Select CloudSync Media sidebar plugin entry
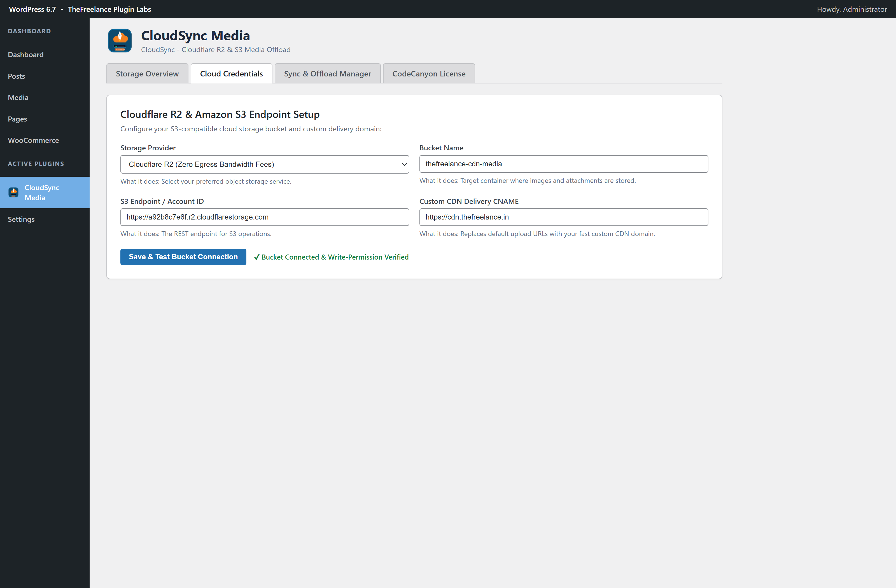This screenshot has width=896, height=588. click(45, 192)
